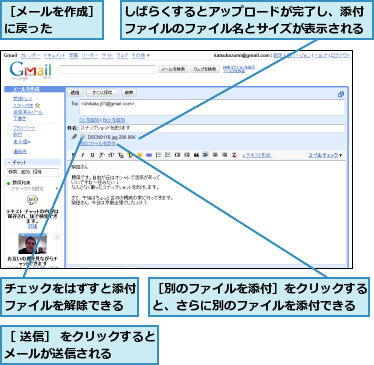
Task: Open ドキュメント from the top bar
Action: tap(55, 55)
